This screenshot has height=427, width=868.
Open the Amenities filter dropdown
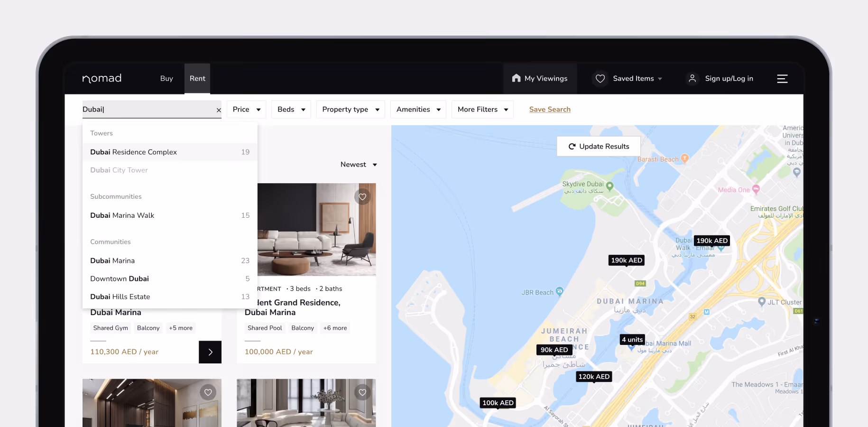click(418, 110)
